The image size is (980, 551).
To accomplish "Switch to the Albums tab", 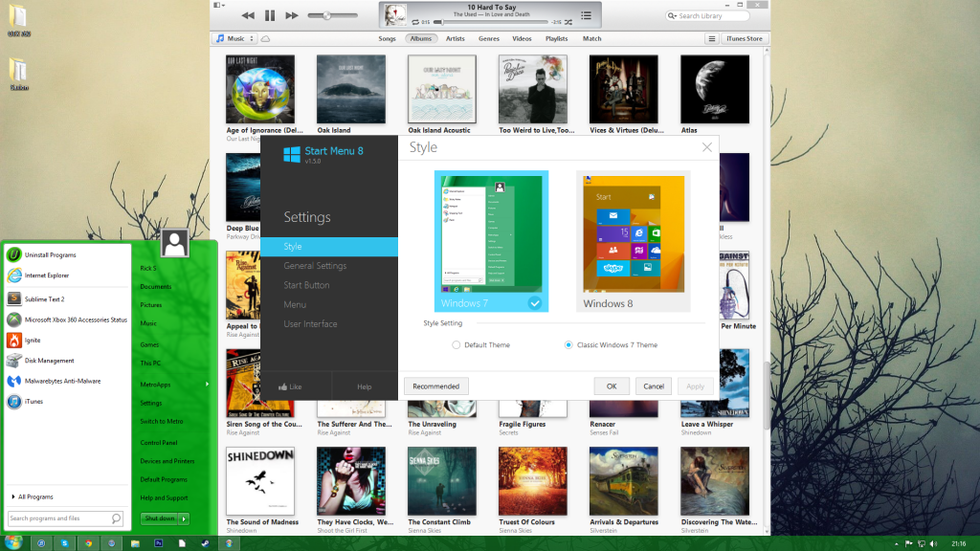I will click(421, 38).
